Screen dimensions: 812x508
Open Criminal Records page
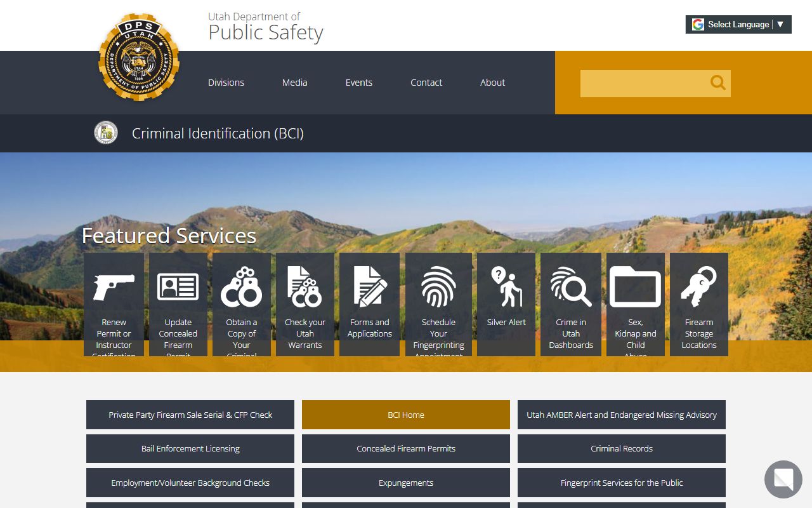(x=622, y=448)
